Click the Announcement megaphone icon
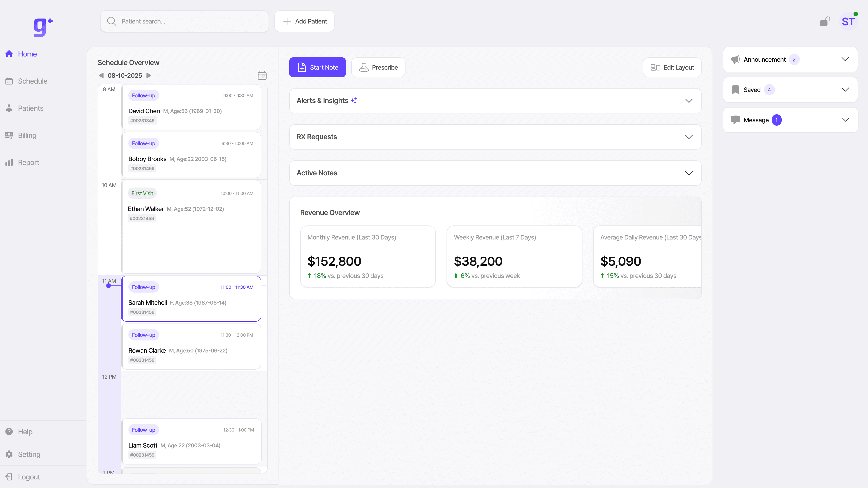The height and width of the screenshot is (488, 868). [x=735, y=60]
